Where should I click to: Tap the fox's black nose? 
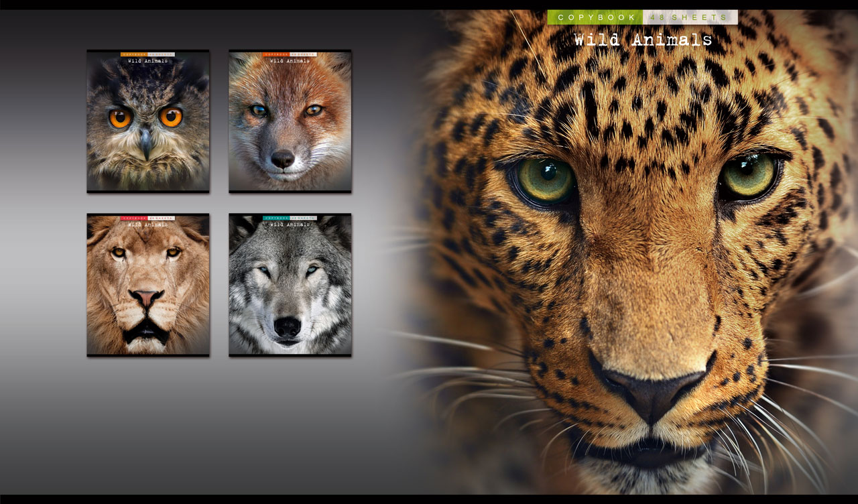pyautogui.click(x=283, y=159)
